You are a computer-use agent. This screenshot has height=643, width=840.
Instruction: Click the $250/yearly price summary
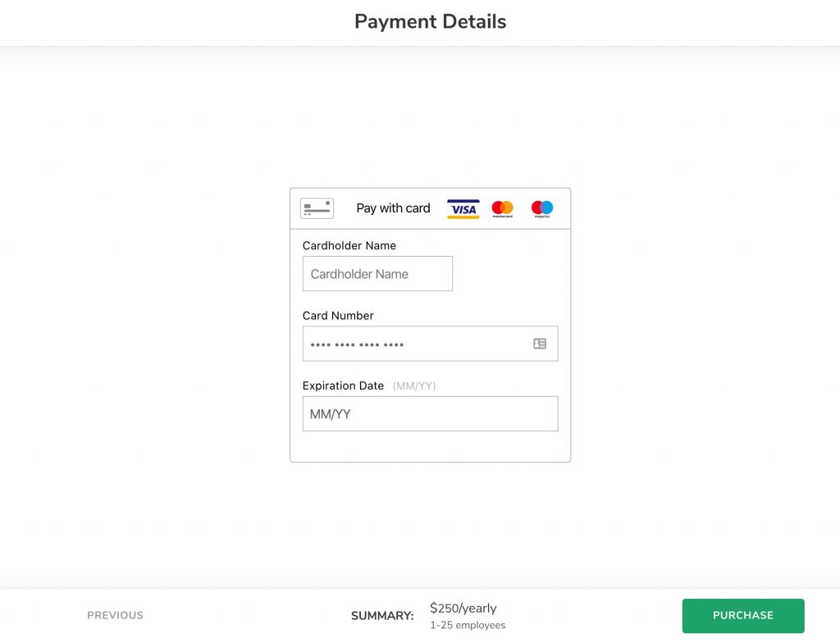pyautogui.click(x=463, y=609)
